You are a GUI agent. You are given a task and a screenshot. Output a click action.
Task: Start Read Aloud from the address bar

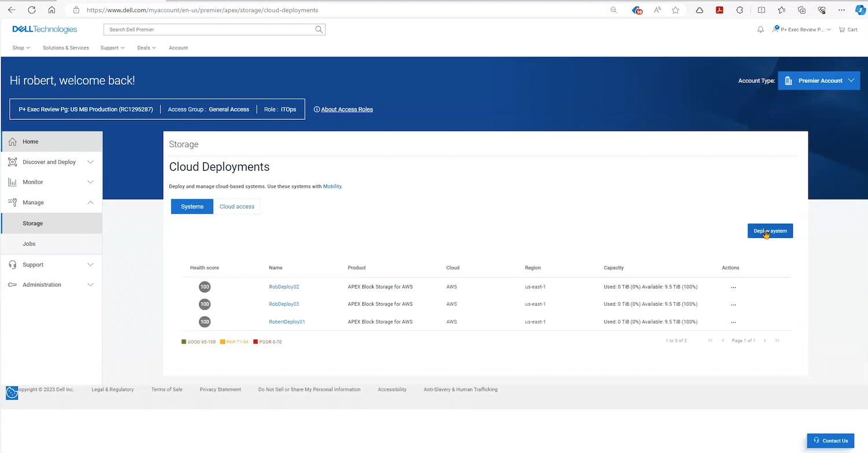point(657,10)
